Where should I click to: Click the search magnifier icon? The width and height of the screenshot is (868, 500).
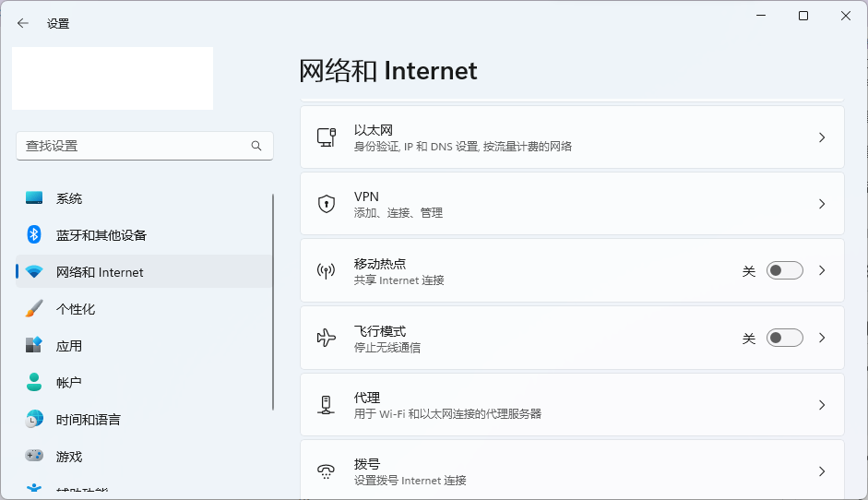click(256, 146)
